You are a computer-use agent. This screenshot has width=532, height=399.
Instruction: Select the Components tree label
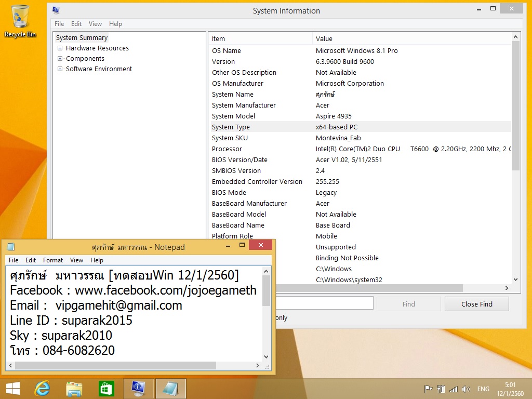pos(85,58)
